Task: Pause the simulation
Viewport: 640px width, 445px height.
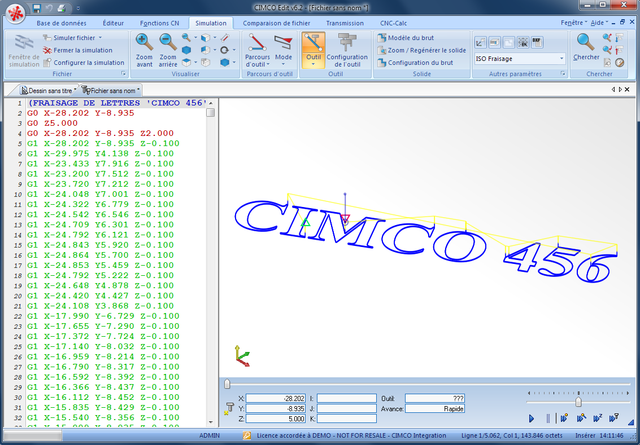Action: click(x=548, y=418)
